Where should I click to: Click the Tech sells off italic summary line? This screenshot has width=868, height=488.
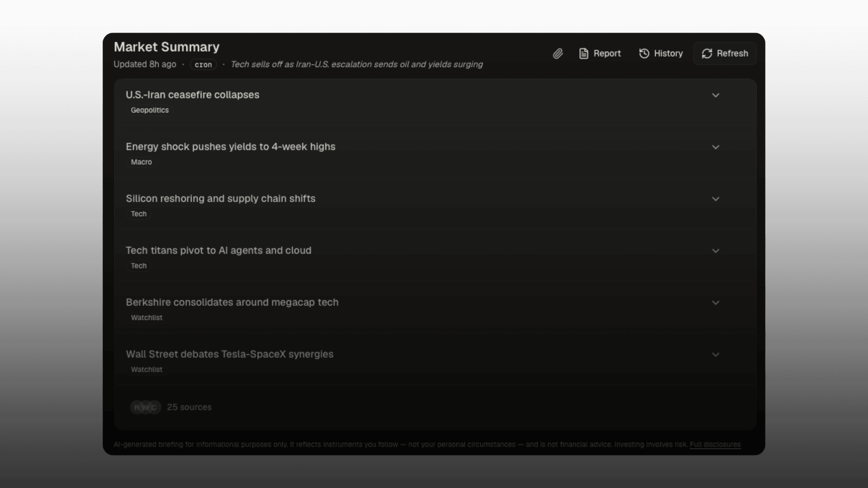[x=357, y=64]
